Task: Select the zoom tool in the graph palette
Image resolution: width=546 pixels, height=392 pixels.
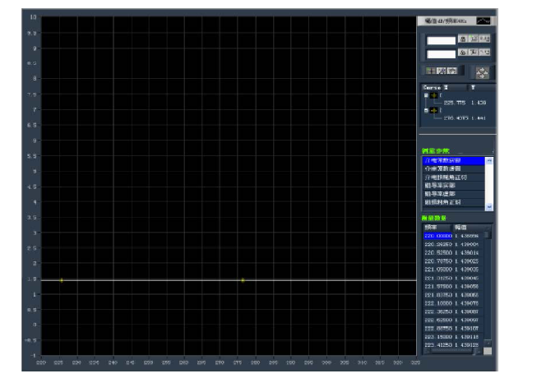Action: point(441,71)
